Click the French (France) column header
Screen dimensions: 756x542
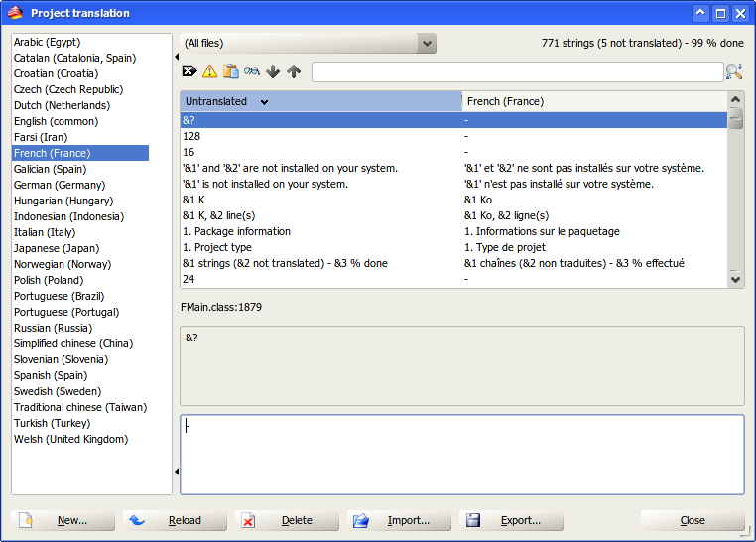pos(594,101)
